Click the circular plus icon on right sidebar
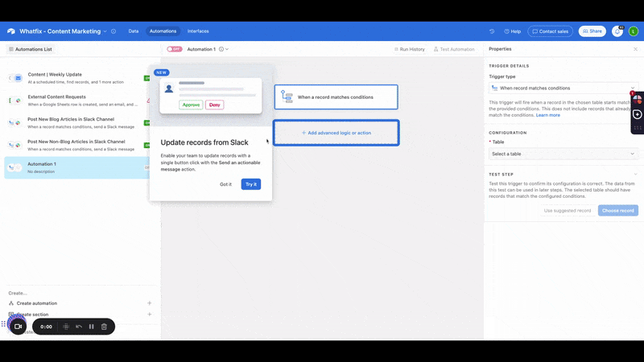Image resolution: width=644 pixels, height=362 pixels. pyautogui.click(x=638, y=114)
